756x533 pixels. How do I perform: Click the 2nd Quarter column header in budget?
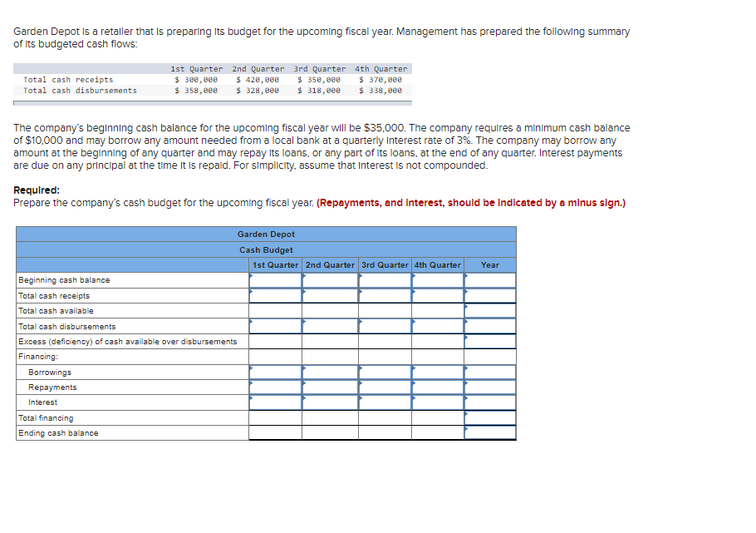pos(331,265)
